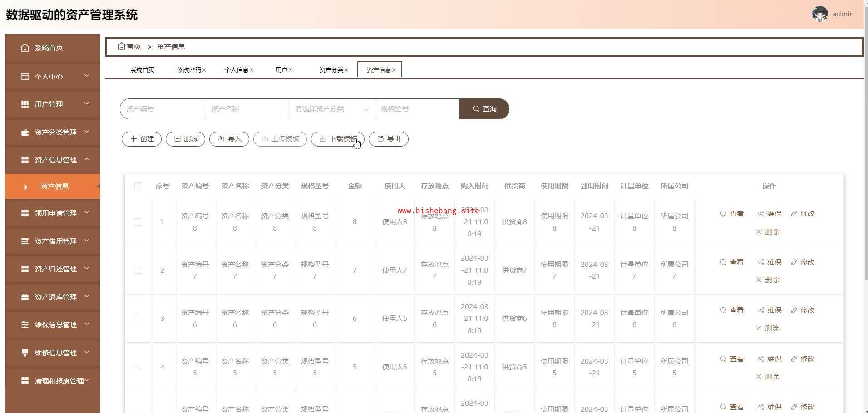Check the checkbox for row 1
The width and height of the screenshot is (868, 413).
pos(138,222)
